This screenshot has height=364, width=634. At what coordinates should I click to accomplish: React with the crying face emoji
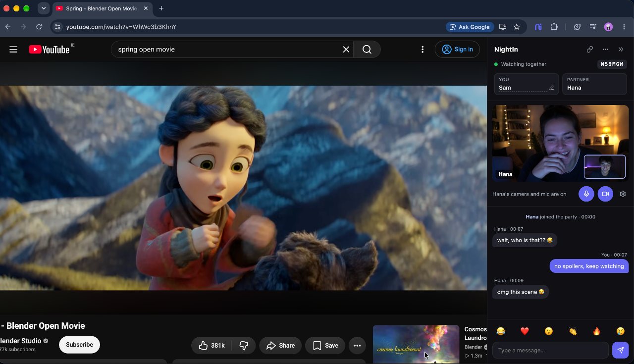[621, 331]
